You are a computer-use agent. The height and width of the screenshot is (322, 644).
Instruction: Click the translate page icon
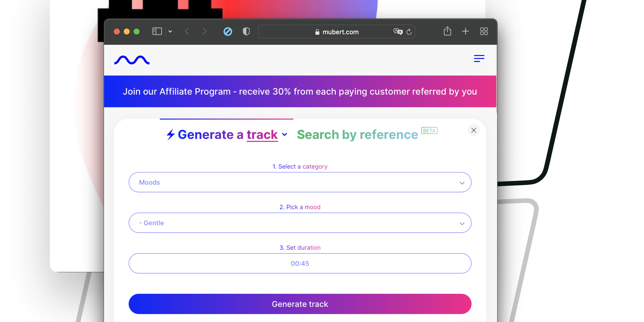tap(398, 32)
